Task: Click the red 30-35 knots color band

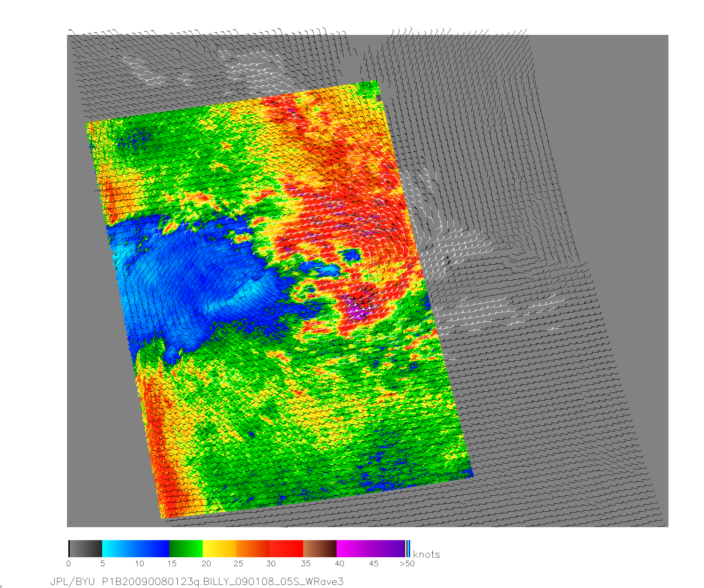Action: coord(286,549)
